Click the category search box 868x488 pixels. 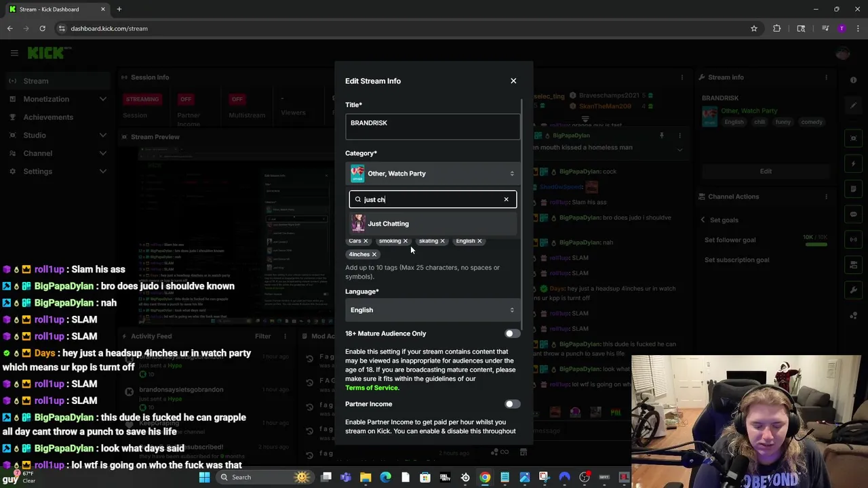(433, 199)
